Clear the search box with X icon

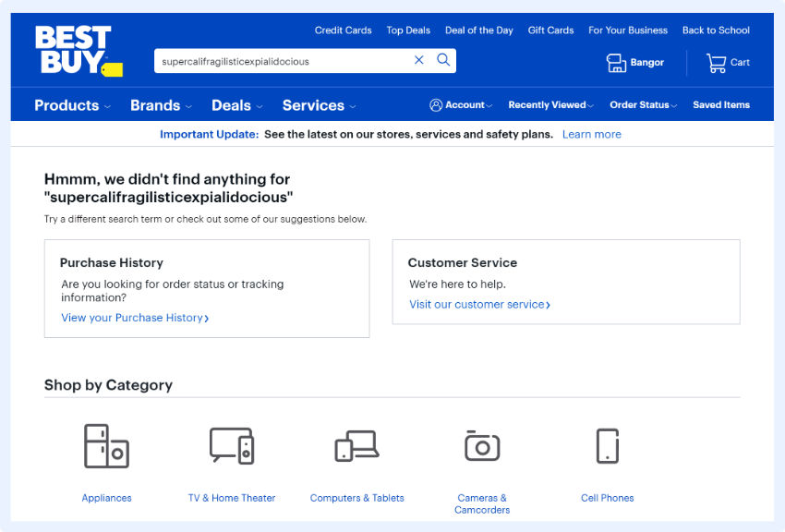pos(419,60)
